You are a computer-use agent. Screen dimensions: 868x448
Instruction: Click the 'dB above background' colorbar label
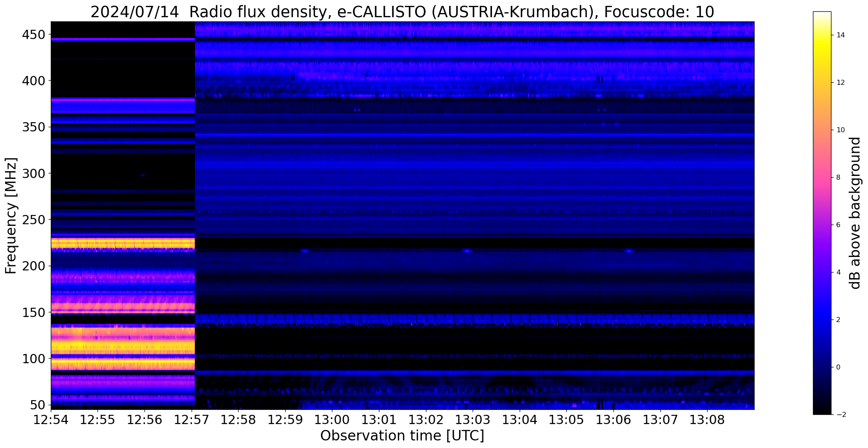click(x=855, y=213)
